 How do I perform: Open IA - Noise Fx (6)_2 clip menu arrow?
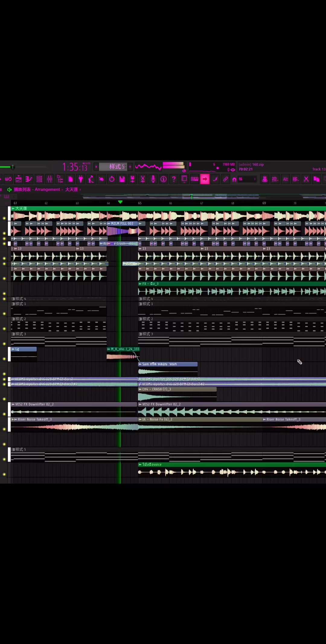coord(140,419)
